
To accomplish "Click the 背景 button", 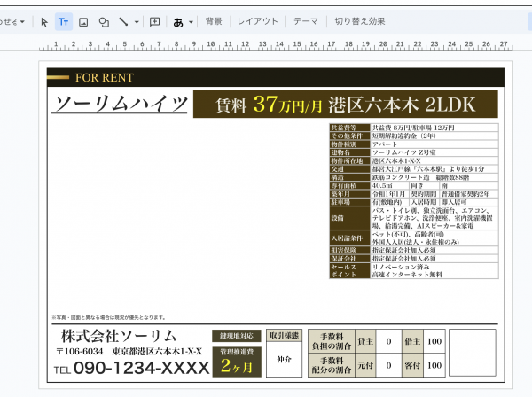I will tap(214, 21).
